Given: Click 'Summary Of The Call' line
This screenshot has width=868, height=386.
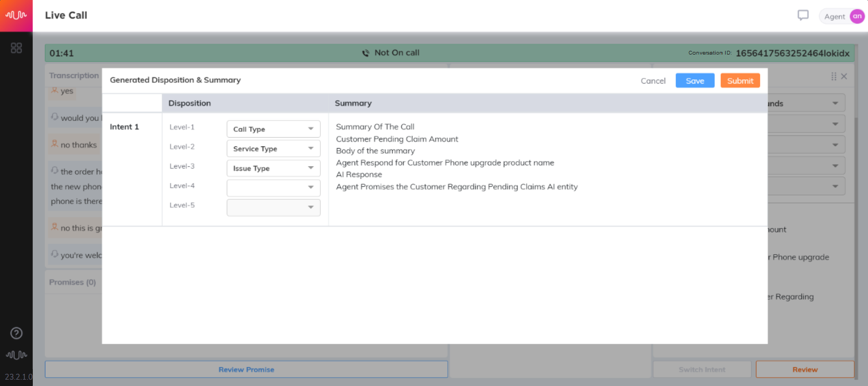Looking at the screenshot, I should coord(375,127).
